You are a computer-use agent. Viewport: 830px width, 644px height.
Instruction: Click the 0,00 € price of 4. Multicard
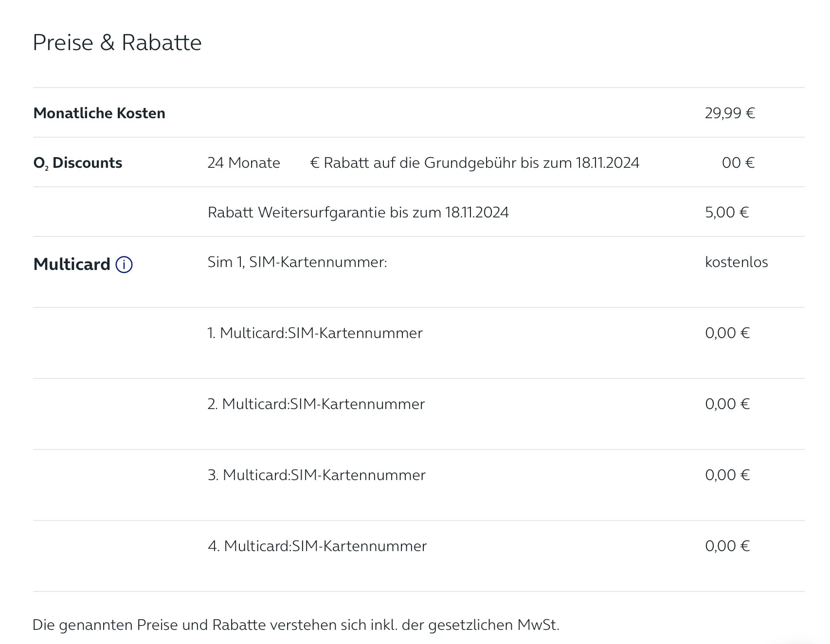point(727,546)
